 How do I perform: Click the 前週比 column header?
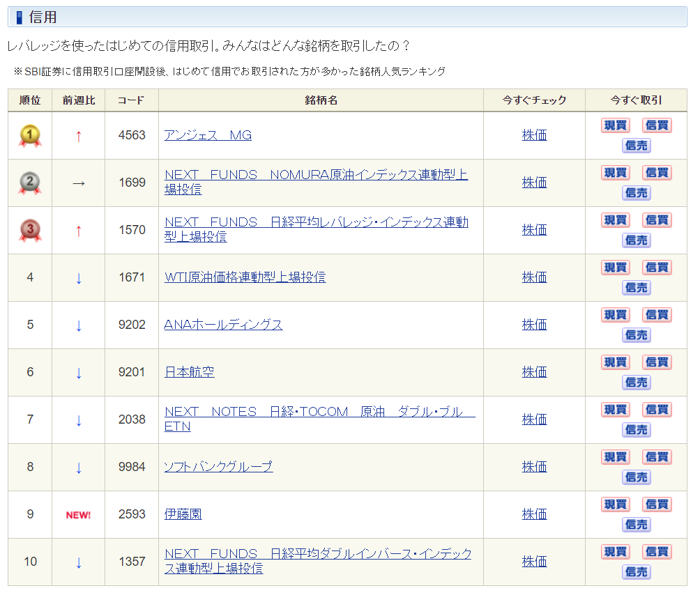(x=79, y=100)
